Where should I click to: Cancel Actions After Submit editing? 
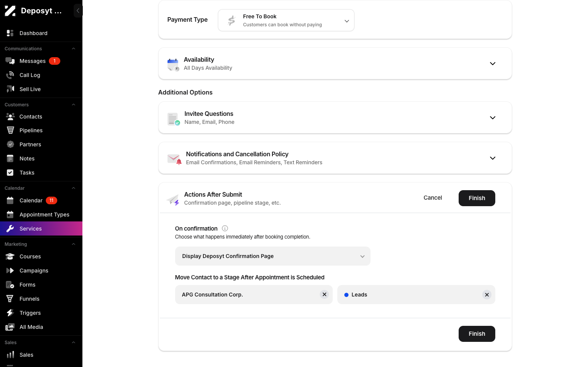433,198
